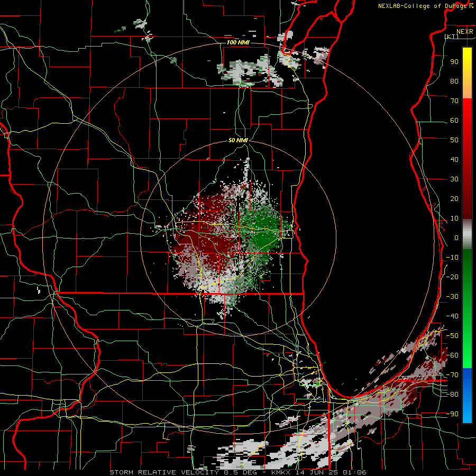Select the blue band at the color bar bottom
The height and width of the screenshot is (476, 476).
tap(467, 395)
